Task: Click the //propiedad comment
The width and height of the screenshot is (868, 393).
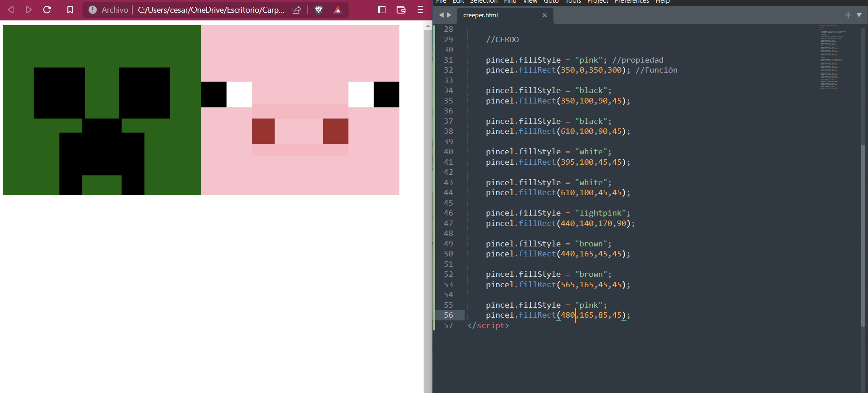Action: coord(638,60)
